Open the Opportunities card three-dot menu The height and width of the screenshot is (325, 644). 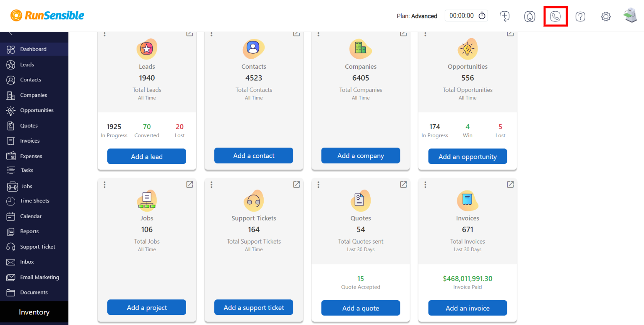[425, 34]
